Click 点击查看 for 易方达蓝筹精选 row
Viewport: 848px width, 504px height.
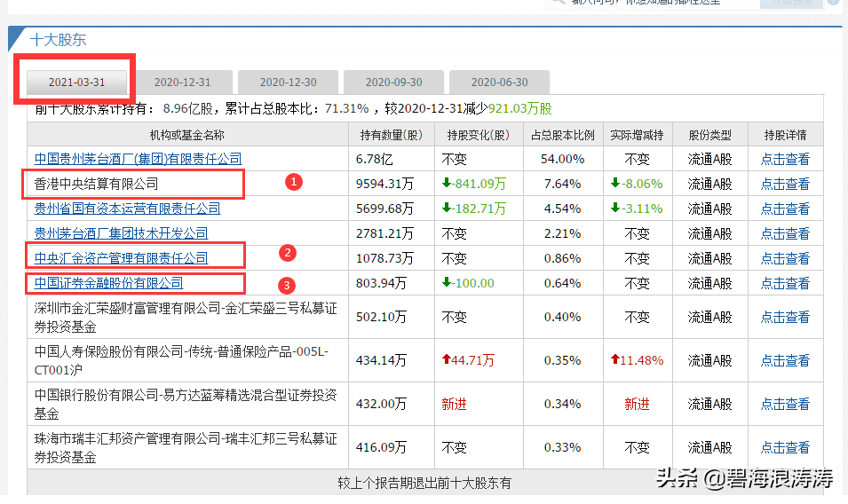click(785, 404)
